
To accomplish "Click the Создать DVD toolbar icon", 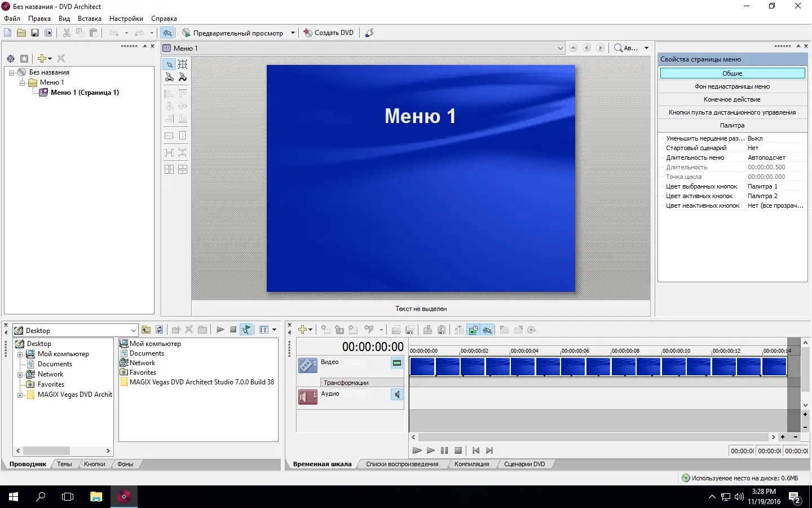I will click(328, 32).
